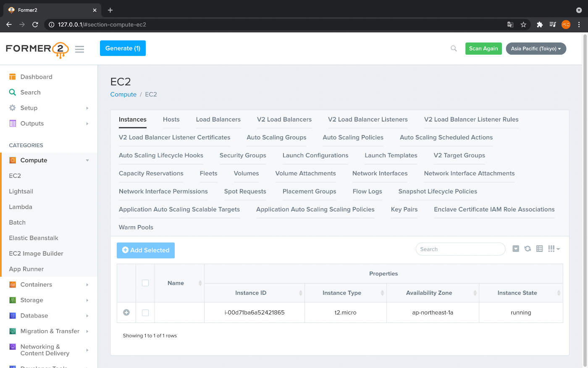588x368 pixels.
Task: Click the Former2 logo
Action: tap(37, 49)
